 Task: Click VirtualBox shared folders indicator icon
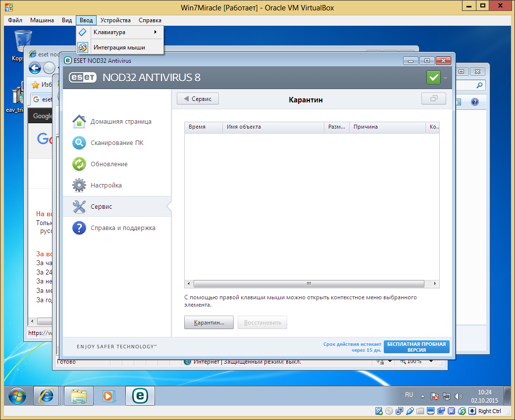coord(420,411)
